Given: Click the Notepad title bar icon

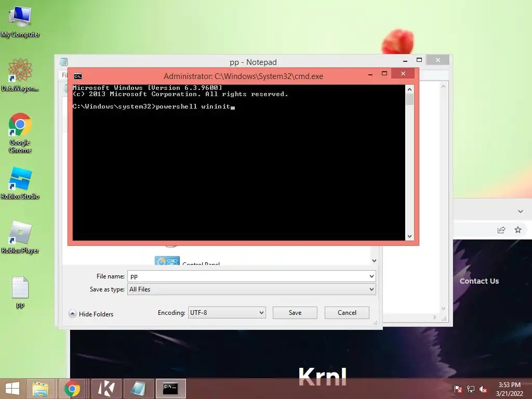Looking at the screenshot, I should point(63,61).
